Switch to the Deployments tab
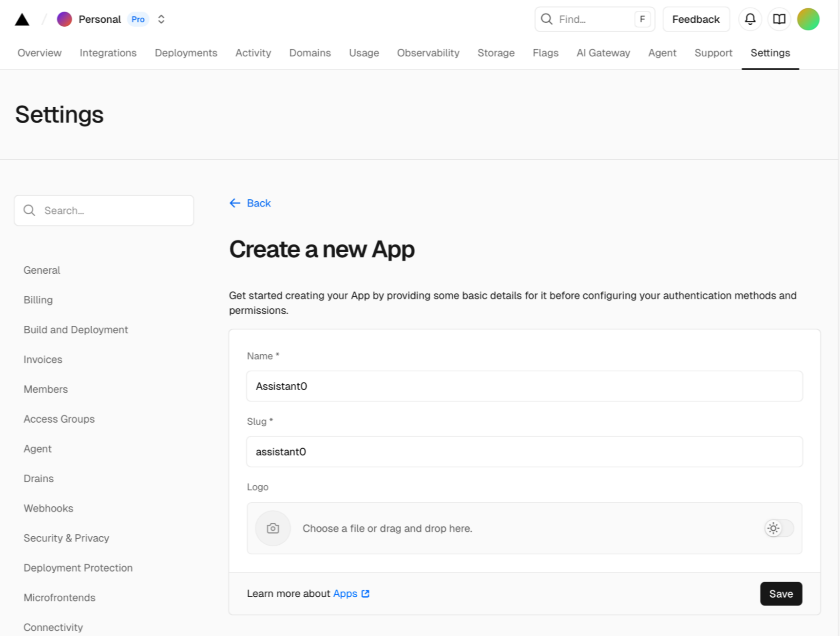This screenshot has height=636, width=840. coord(186,53)
